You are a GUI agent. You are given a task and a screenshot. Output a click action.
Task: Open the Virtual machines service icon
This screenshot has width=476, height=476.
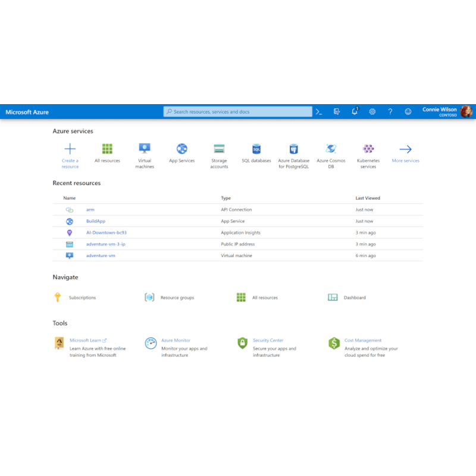click(145, 149)
